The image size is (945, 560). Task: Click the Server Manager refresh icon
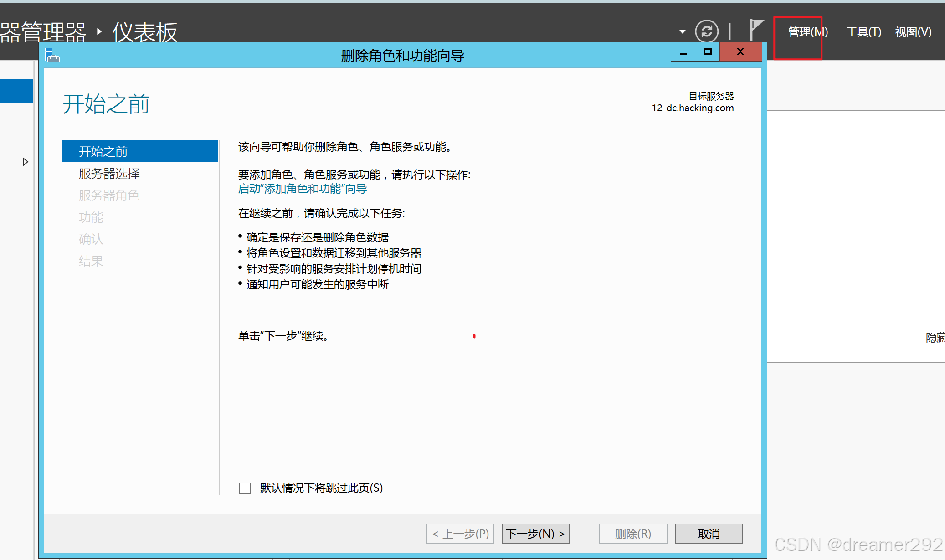click(x=707, y=31)
